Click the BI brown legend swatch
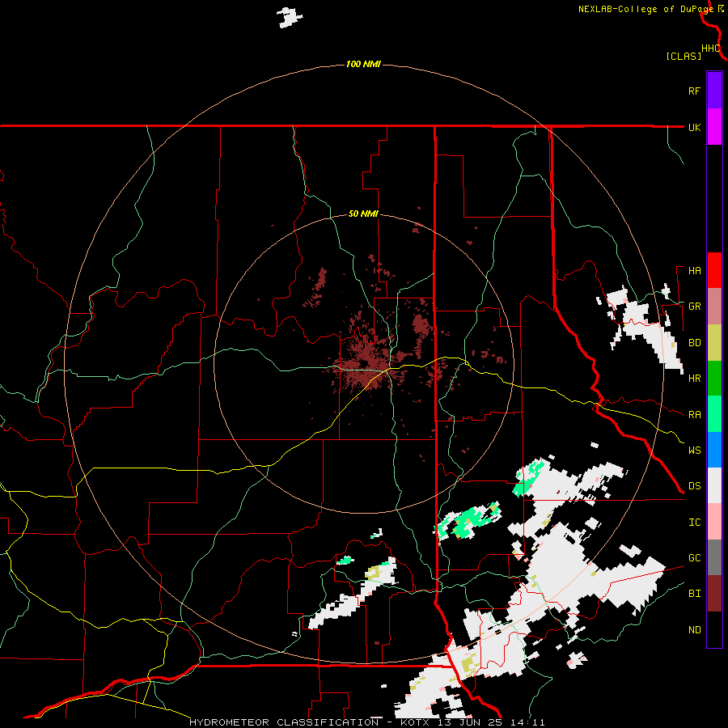The image size is (728, 728). 714,594
